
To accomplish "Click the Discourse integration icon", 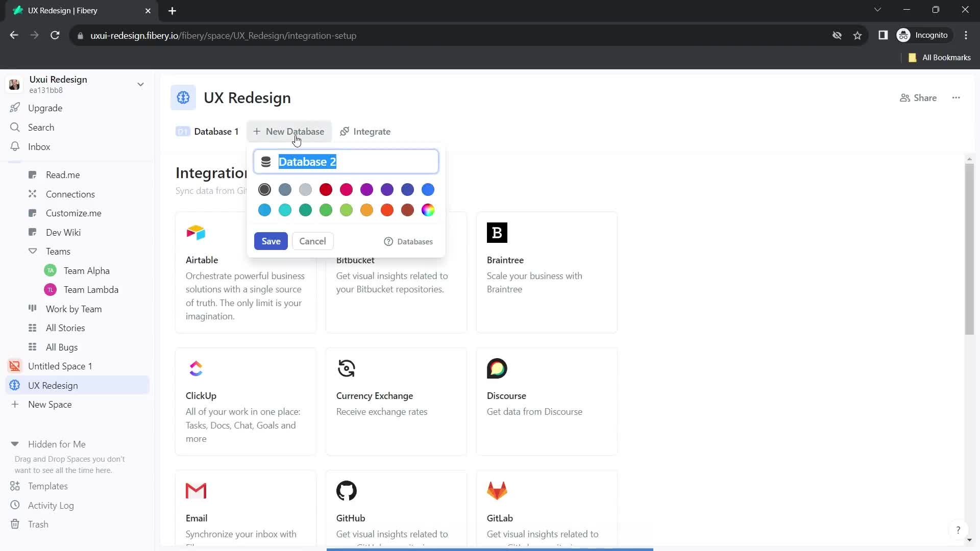I will click(497, 368).
